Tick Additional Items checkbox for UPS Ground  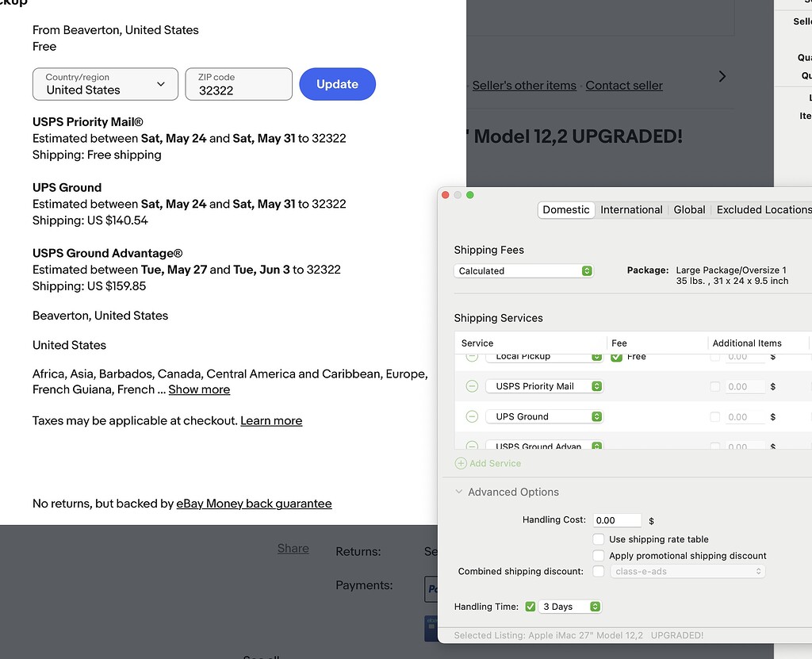714,417
